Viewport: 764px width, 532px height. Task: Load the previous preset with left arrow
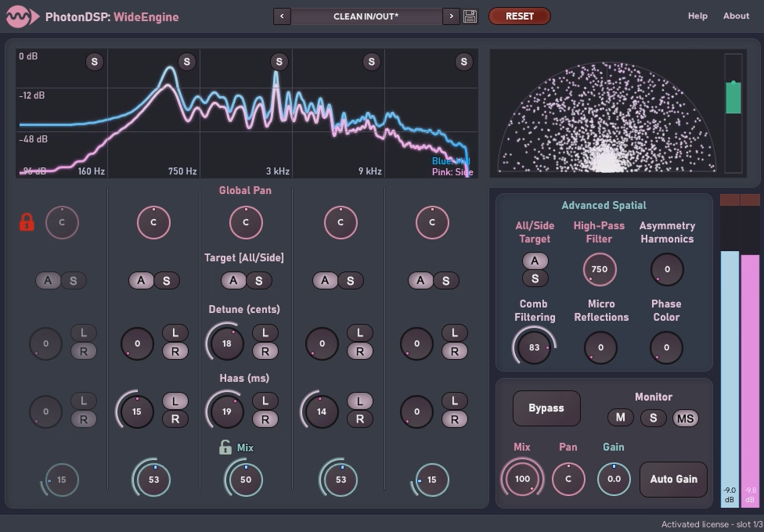(x=282, y=16)
